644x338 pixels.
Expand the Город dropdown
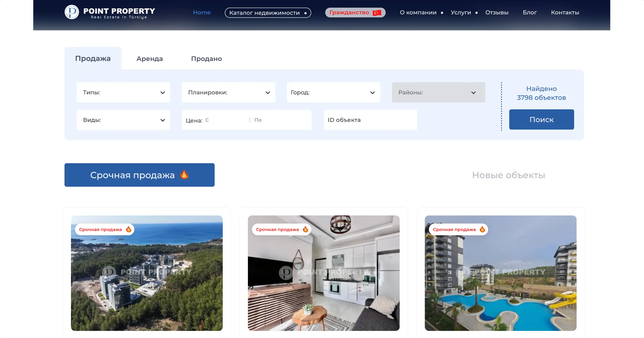tap(333, 92)
